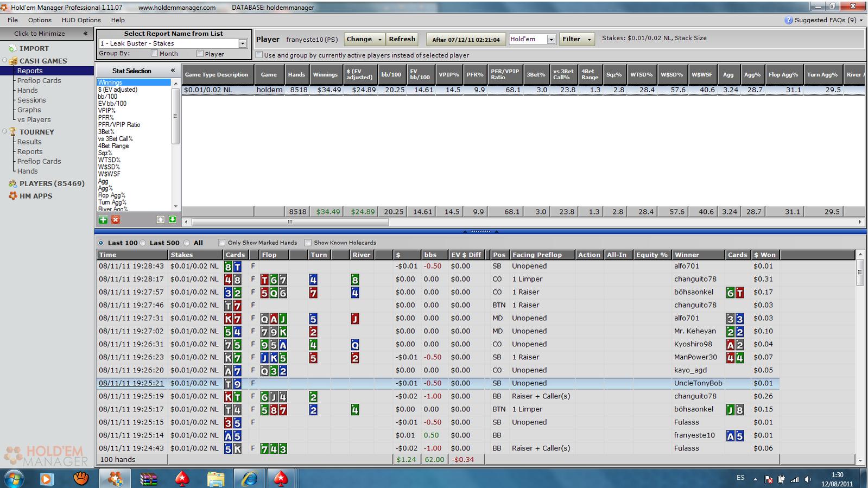Open WinRAR taskbar icon
The width and height of the screenshot is (868, 488).
tap(149, 479)
